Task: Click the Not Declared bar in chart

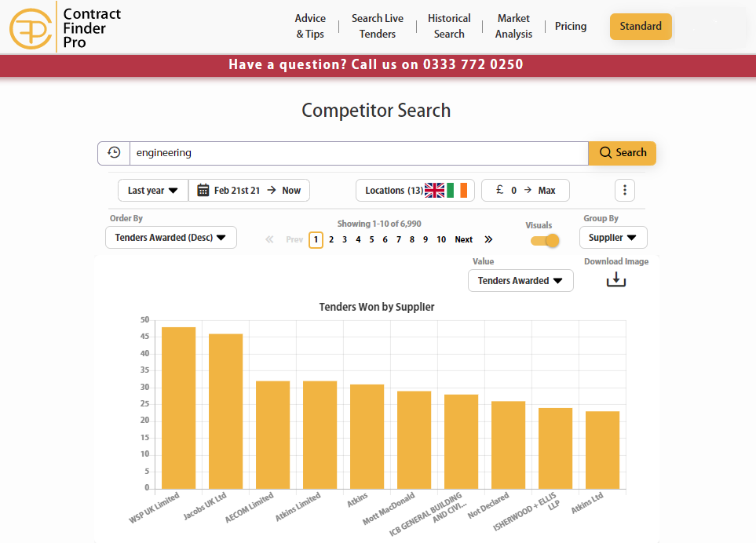Action: tap(508, 445)
